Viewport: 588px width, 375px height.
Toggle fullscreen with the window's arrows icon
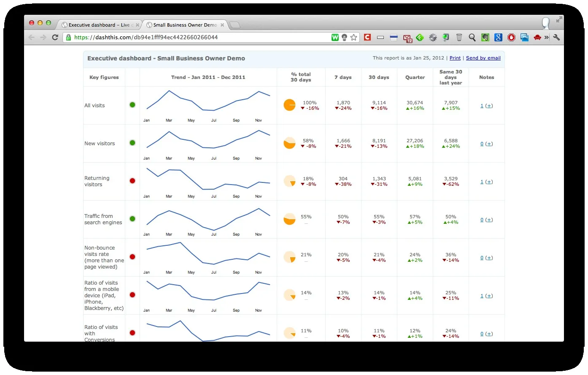click(559, 19)
